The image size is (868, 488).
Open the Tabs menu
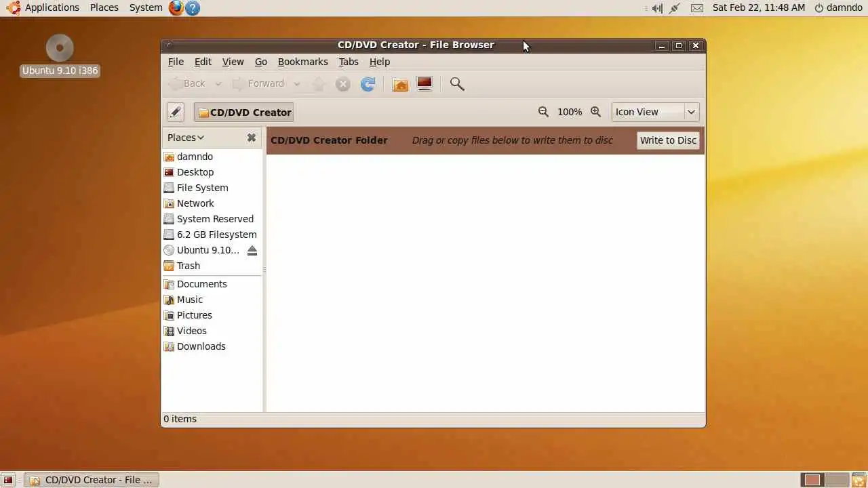point(349,62)
